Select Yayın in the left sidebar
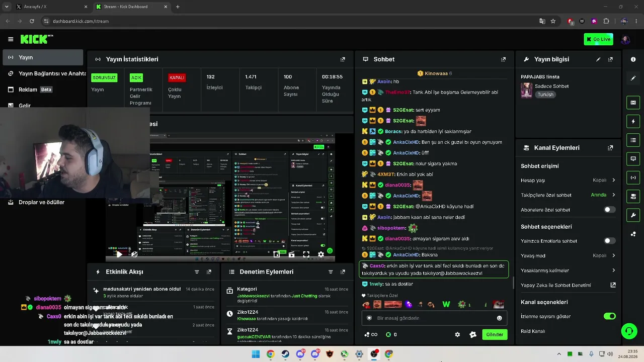This screenshot has width=644, height=362. 43,57
